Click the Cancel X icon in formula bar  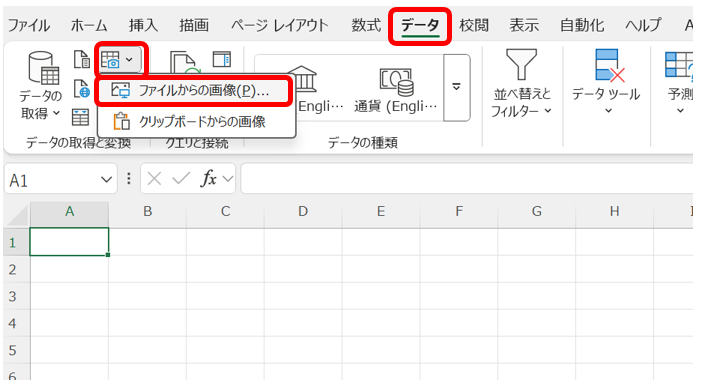[x=154, y=179]
